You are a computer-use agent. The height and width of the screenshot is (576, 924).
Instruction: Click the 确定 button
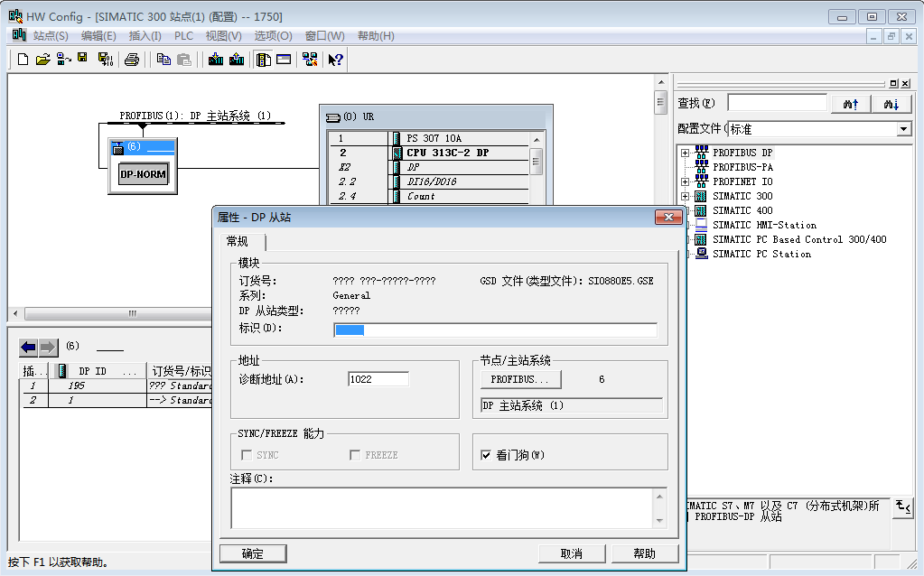253,553
